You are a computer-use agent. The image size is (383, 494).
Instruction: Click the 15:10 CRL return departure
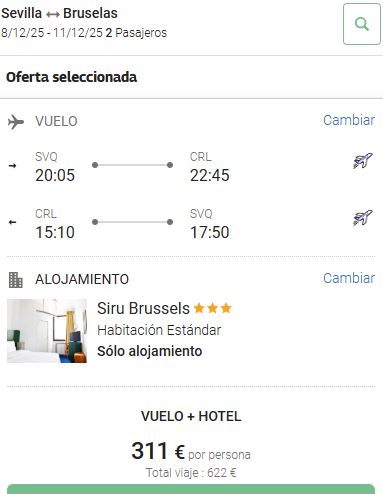[x=55, y=232]
